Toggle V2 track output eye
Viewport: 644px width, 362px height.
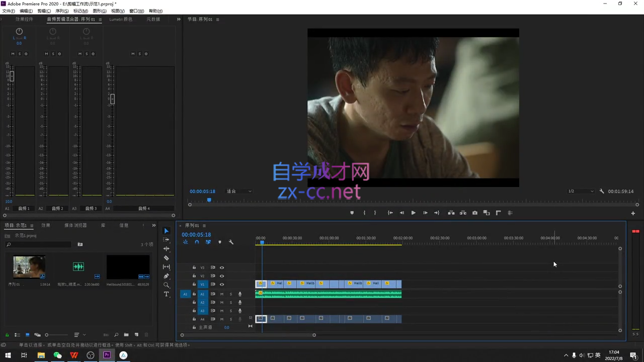(222, 276)
